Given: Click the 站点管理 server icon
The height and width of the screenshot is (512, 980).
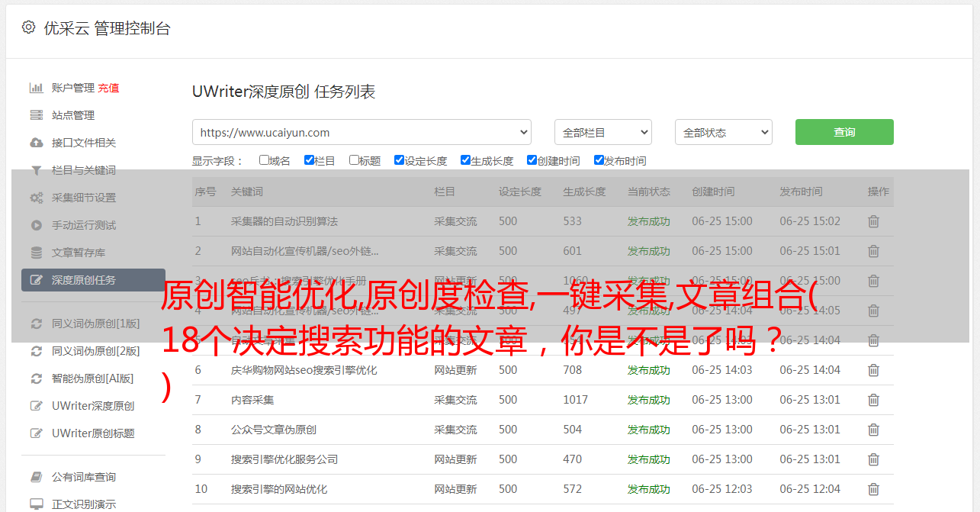Looking at the screenshot, I should coord(36,115).
